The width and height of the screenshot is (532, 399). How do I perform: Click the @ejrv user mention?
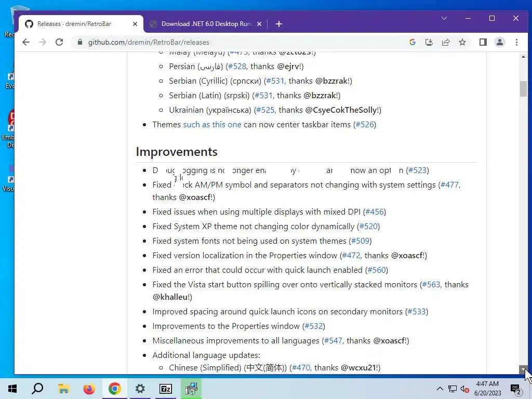click(288, 66)
